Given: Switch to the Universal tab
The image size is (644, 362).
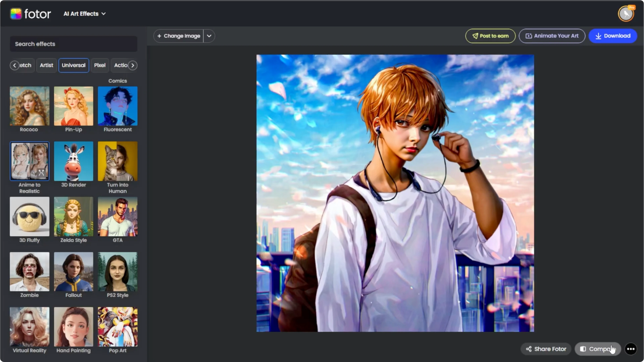Looking at the screenshot, I should [x=74, y=65].
